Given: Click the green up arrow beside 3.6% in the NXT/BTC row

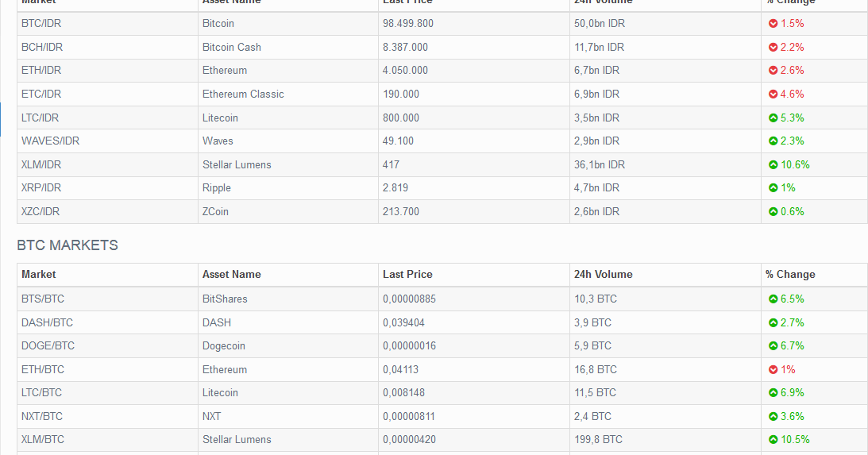Looking at the screenshot, I should pyautogui.click(x=773, y=416).
